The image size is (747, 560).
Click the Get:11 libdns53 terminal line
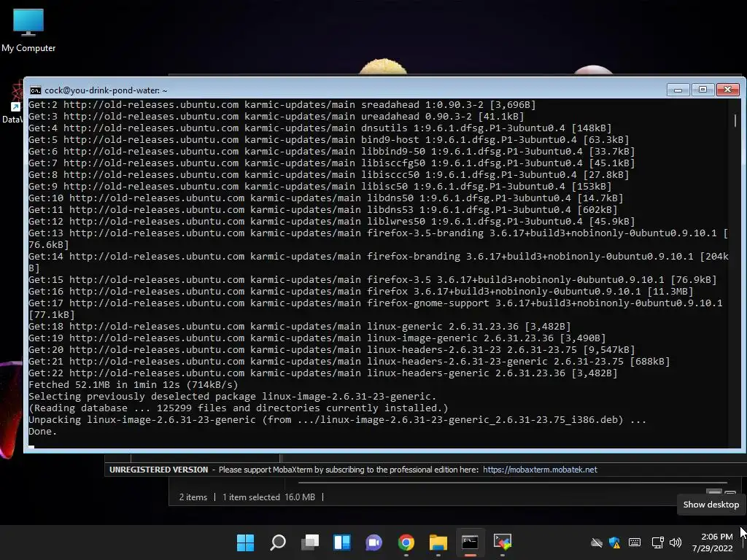click(x=323, y=210)
